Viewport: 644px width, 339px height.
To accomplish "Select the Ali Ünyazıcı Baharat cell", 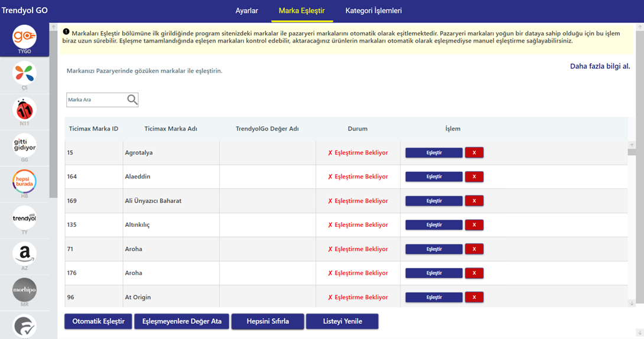I will pyautogui.click(x=171, y=201).
